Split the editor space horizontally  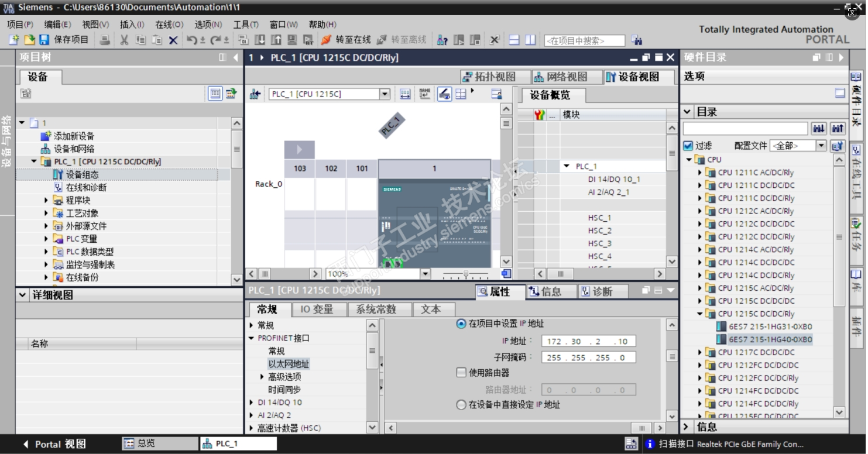pos(514,40)
